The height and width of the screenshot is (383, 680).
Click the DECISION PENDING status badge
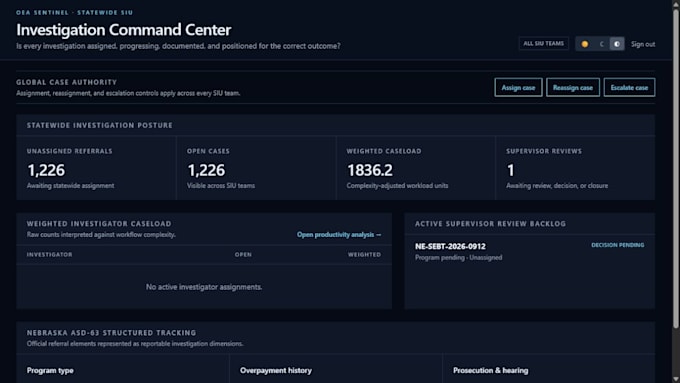point(618,245)
